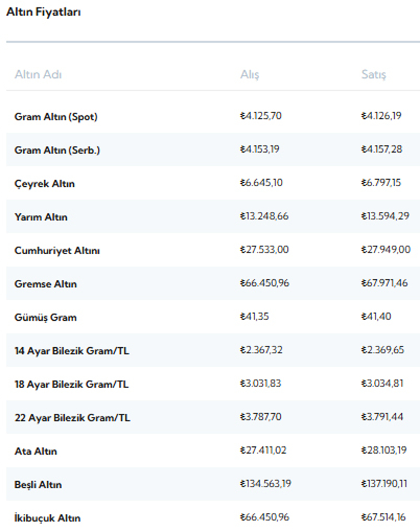Image resolution: width=420 pixels, height=531 pixels.
Task: Open Cumhuriyet Altını entry
Action: [213, 250]
